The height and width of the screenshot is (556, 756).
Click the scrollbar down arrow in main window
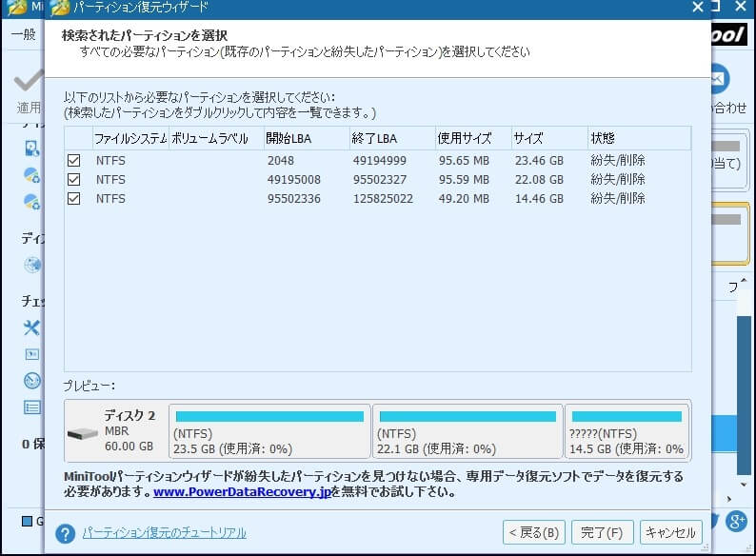[x=744, y=485]
